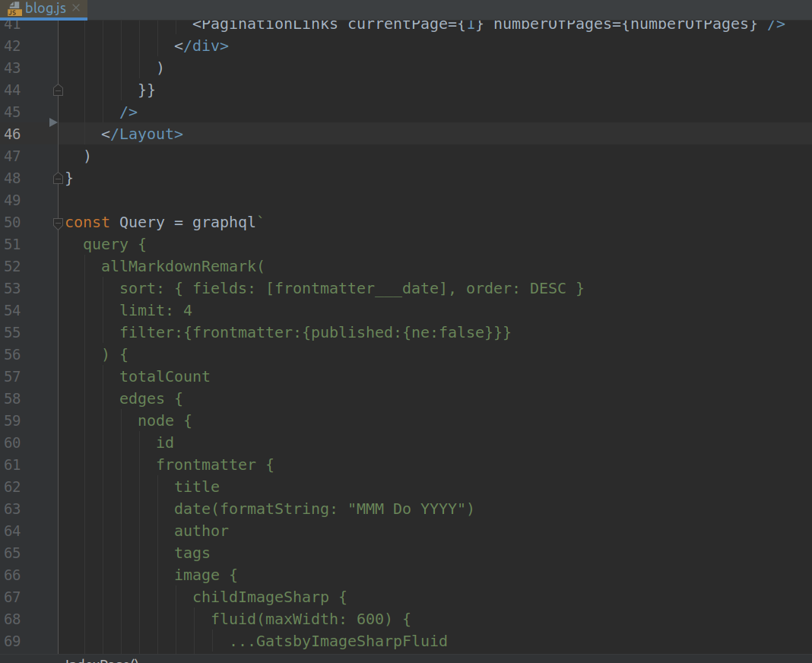This screenshot has width=812, height=663.
Task: Click frontmatter { on line 61
Action: click(215, 465)
